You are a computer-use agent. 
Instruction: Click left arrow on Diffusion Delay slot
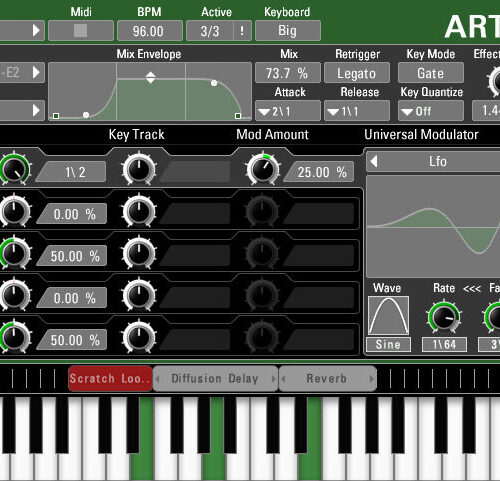coord(158,378)
